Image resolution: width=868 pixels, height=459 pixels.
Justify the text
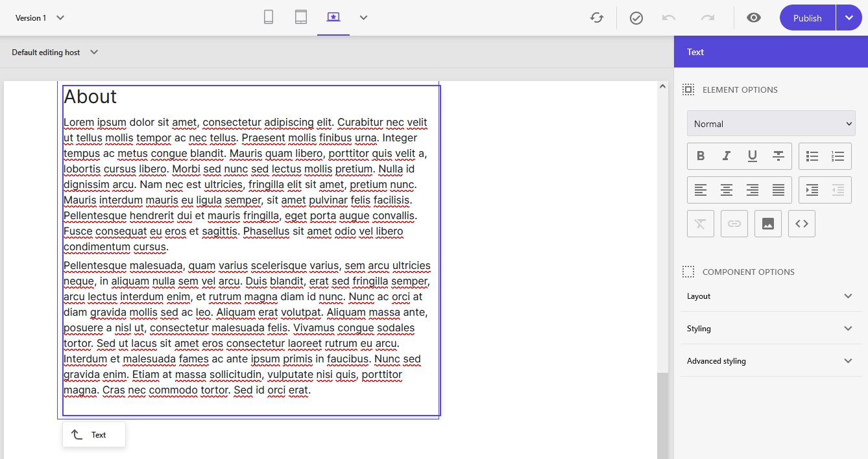[x=778, y=190]
